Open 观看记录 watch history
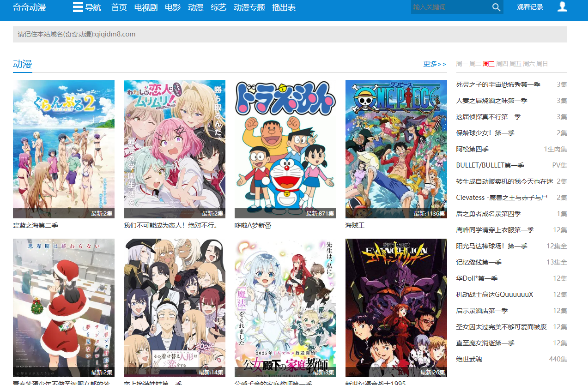 [530, 7]
